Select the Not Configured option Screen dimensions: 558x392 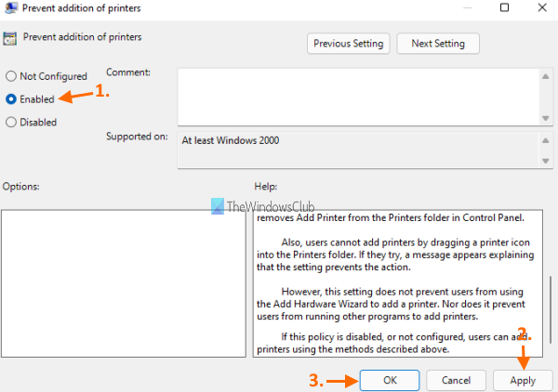pyautogui.click(x=11, y=76)
